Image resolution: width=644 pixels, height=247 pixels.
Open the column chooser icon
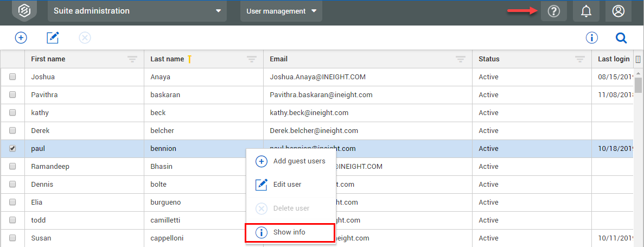point(638,59)
